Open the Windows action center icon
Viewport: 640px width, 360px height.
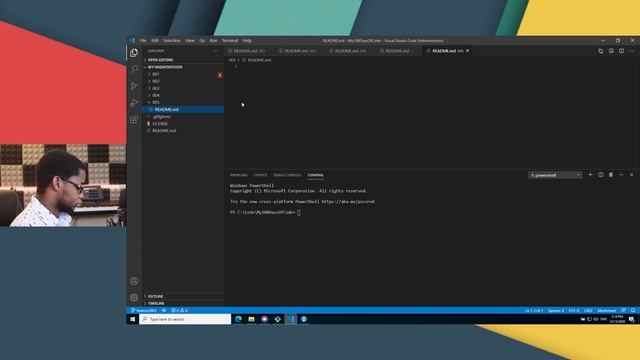point(632,319)
